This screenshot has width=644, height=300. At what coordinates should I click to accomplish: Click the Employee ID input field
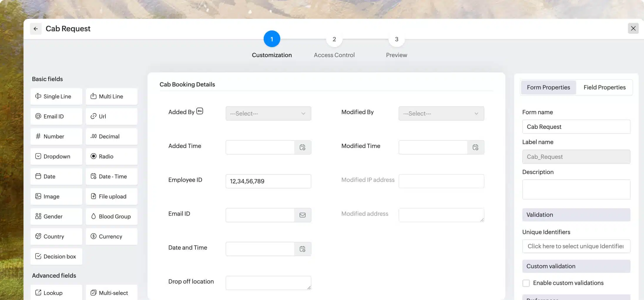pos(268,181)
